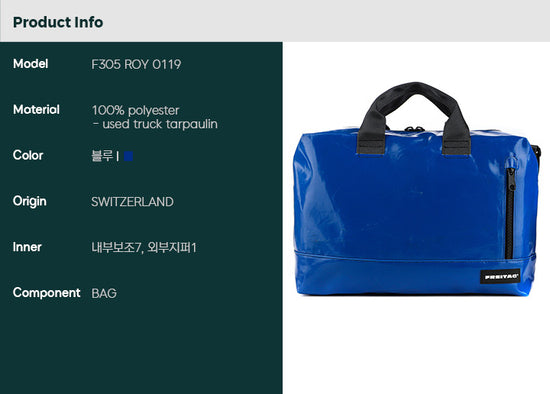
Task: Select the SWITZERLAND origin value
Action: click(132, 202)
